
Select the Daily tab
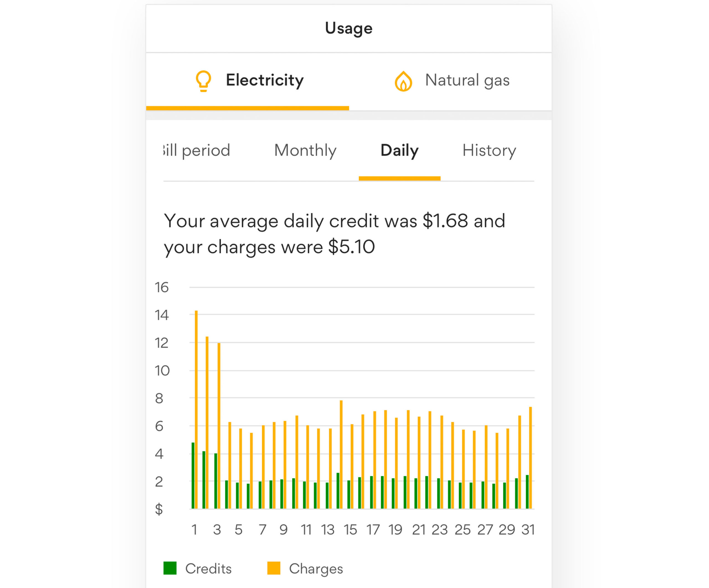pyautogui.click(x=399, y=150)
